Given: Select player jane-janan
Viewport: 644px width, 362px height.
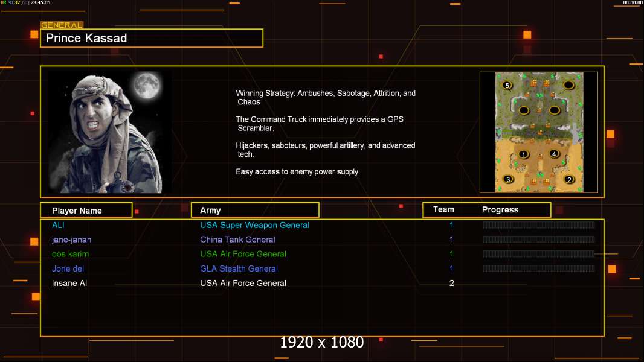Looking at the screenshot, I should click(x=71, y=240).
